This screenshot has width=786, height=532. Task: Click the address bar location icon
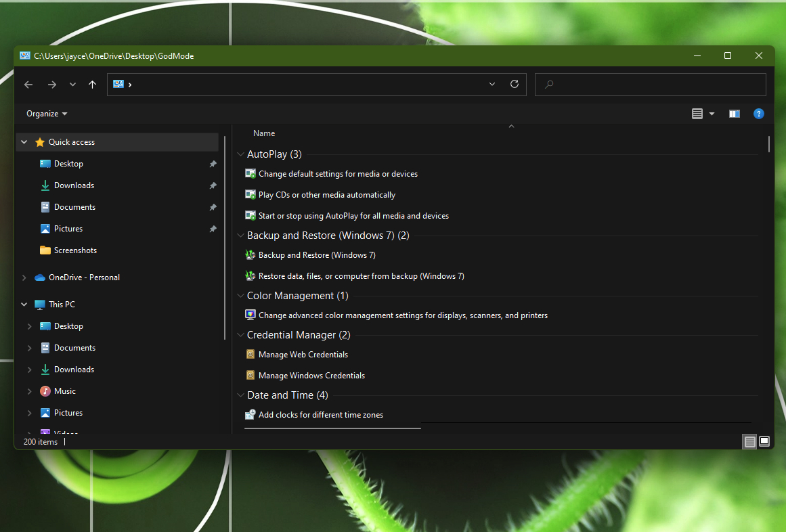click(118, 84)
